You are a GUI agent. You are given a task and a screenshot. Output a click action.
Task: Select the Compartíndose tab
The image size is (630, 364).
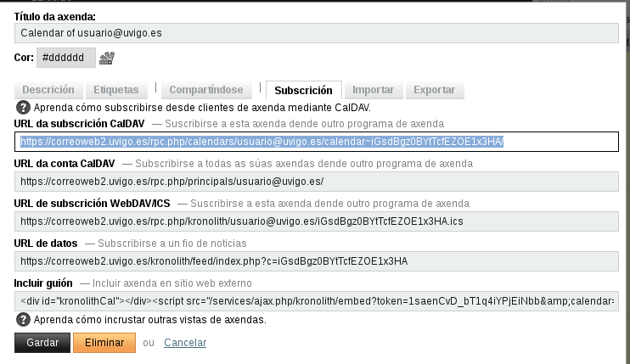coord(206,90)
